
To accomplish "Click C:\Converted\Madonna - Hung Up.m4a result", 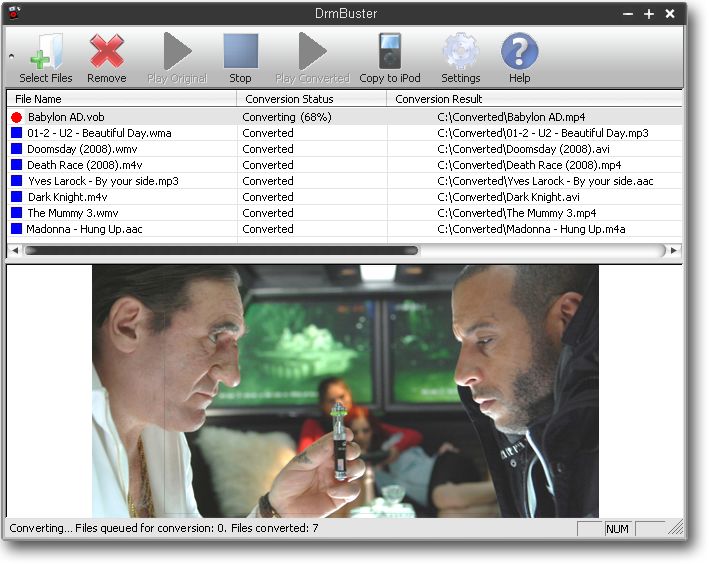I will (531, 229).
